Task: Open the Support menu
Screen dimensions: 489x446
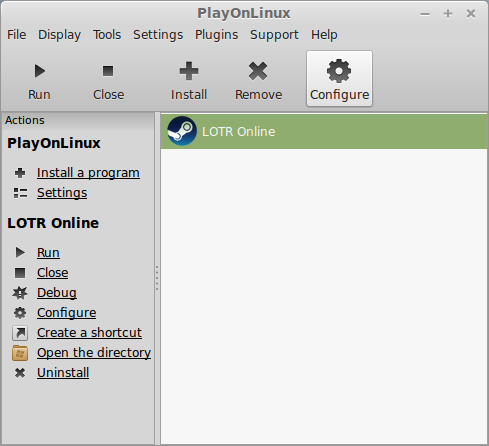Action: pyautogui.click(x=274, y=35)
